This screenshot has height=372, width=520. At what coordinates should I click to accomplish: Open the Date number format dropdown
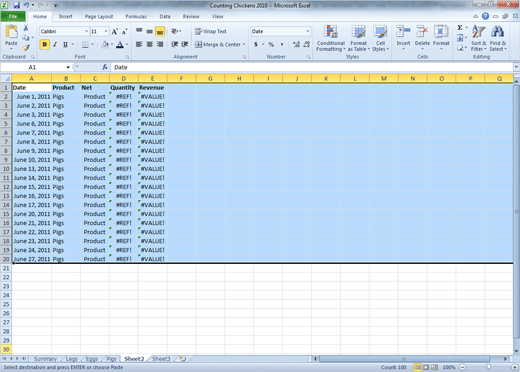[307, 31]
